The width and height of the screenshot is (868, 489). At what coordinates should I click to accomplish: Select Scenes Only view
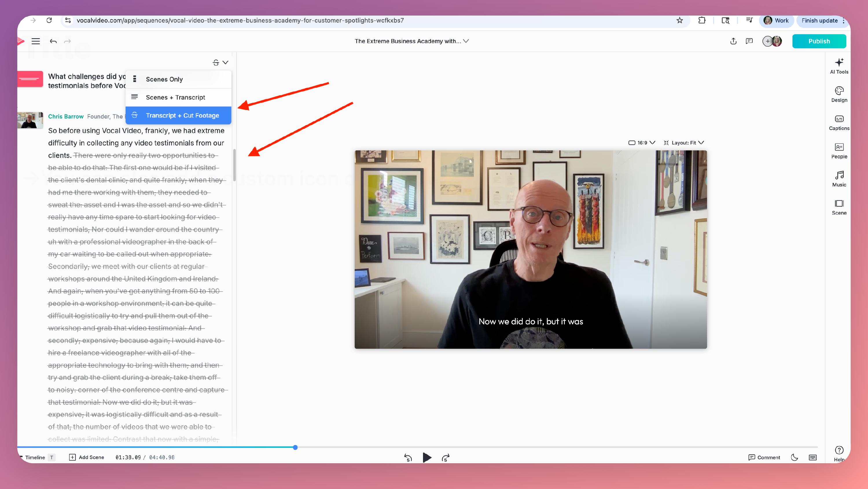(x=178, y=79)
